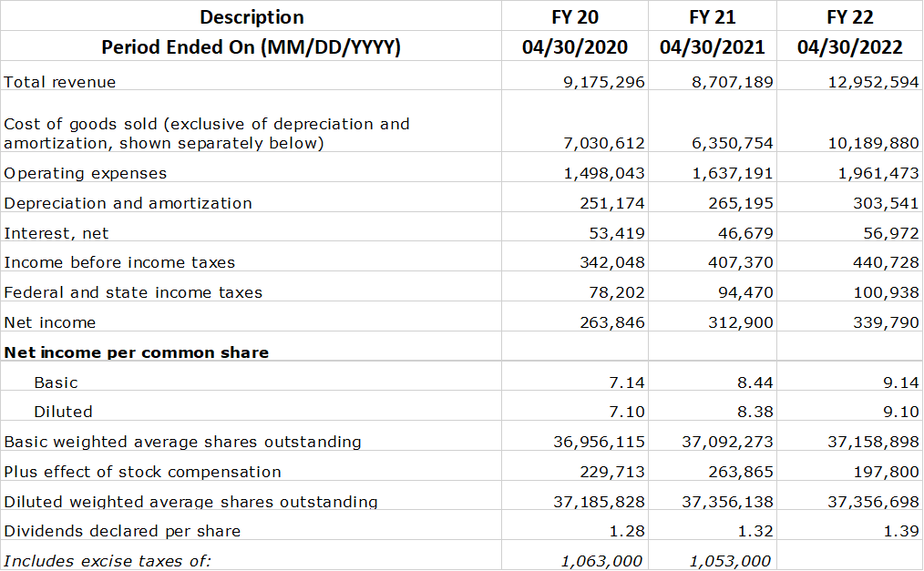Click the Net income row label
Image resolution: width=924 pixels, height=571 pixels.
tap(49, 322)
